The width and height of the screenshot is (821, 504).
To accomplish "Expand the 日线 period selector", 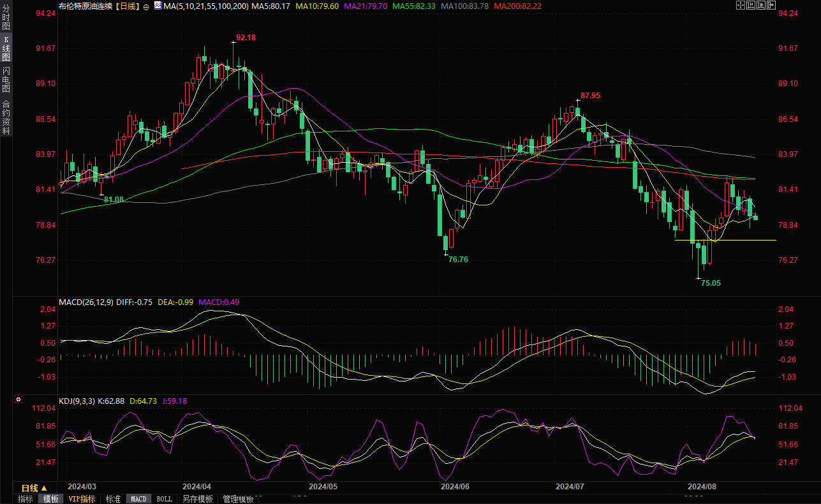I will [34, 488].
